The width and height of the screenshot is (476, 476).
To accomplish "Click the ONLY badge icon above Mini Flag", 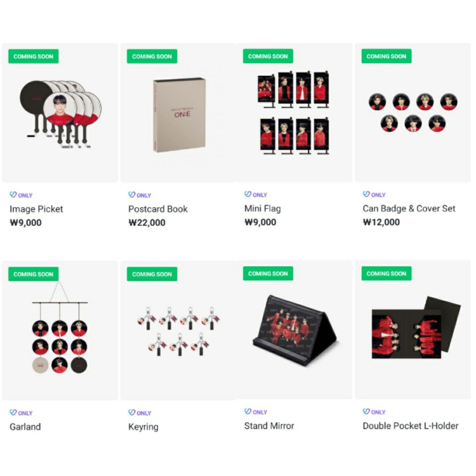I will coord(248,194).
